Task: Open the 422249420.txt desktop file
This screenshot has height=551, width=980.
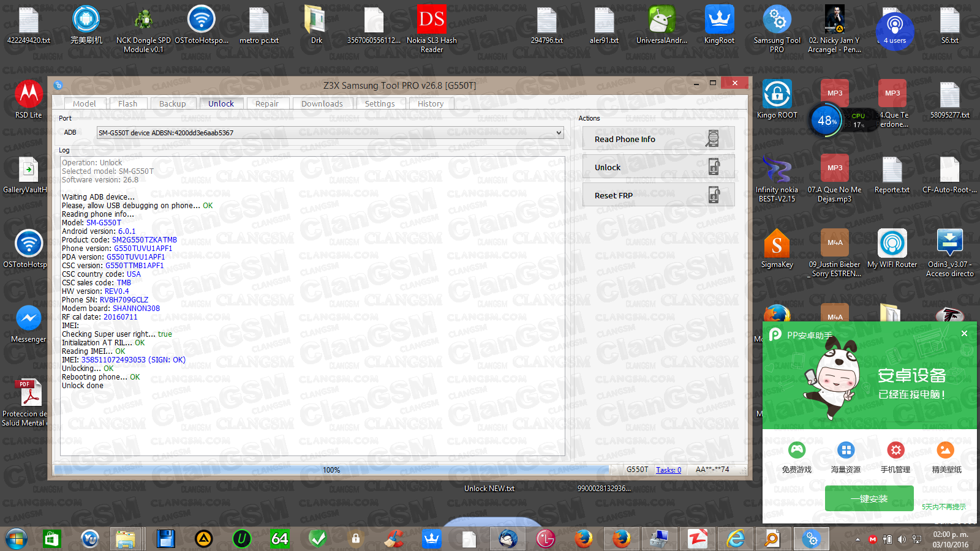Action: coord(28,26)
